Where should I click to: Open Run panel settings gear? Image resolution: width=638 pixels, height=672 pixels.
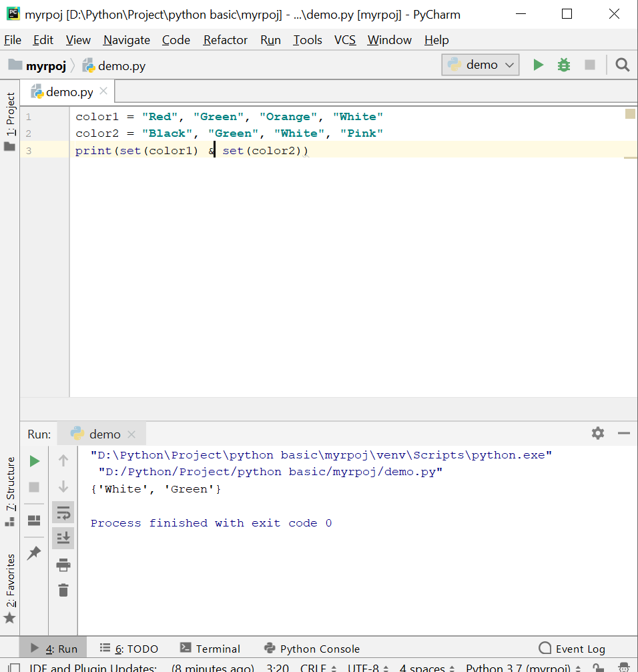(597, 434)
